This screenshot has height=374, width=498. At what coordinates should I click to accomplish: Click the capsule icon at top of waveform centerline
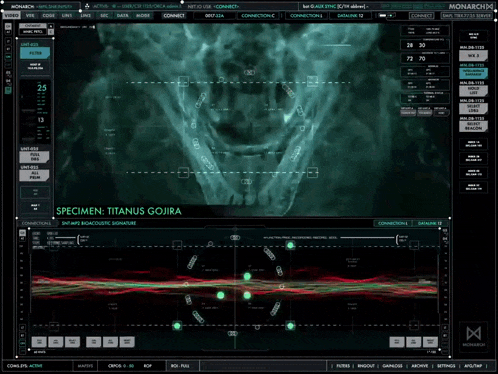[235, 237]
